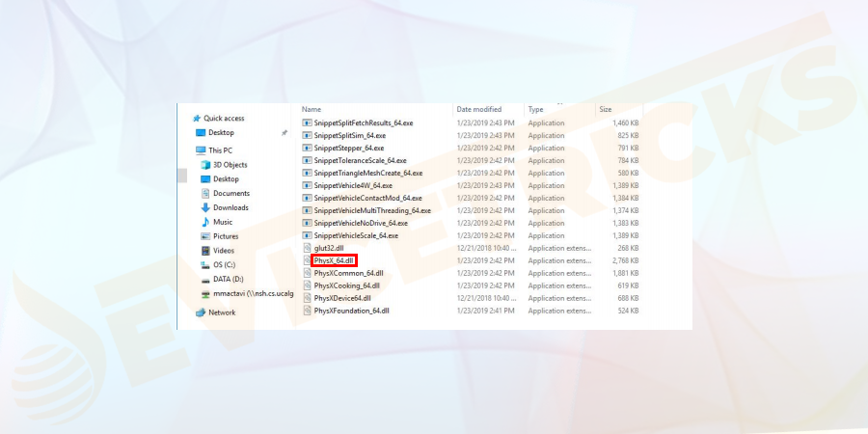The height and width of the screenshot is (434, 868).
Task: Click the DATA (D:) drive icon
Action: tap(205, 280)
